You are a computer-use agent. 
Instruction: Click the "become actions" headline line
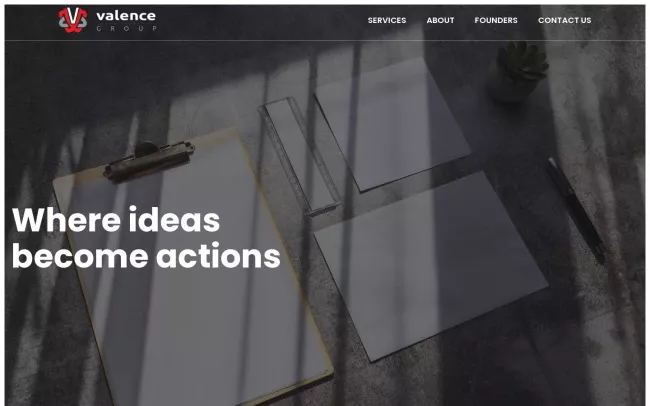click(x=146, y=256)
